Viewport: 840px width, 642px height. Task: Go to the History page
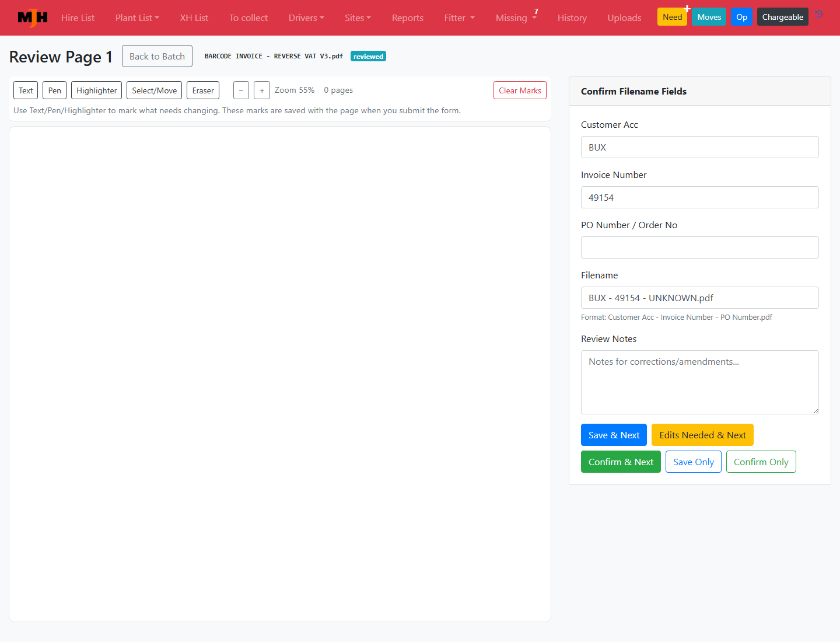572,18
